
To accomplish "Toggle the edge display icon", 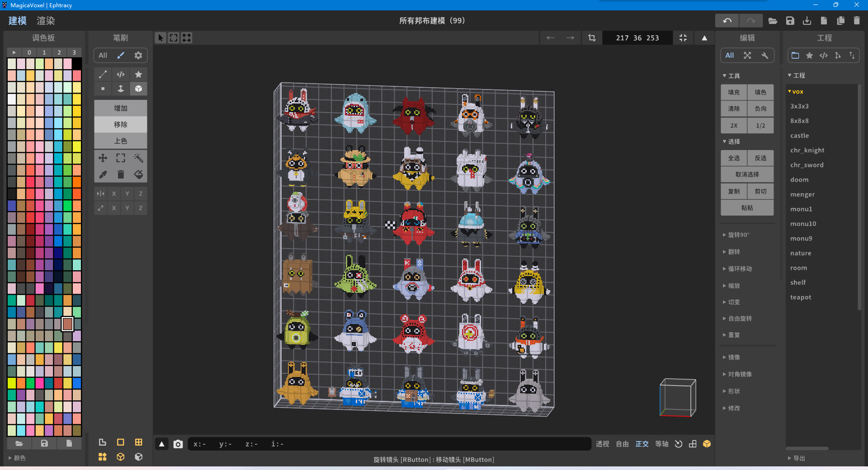I will (102, 442).
